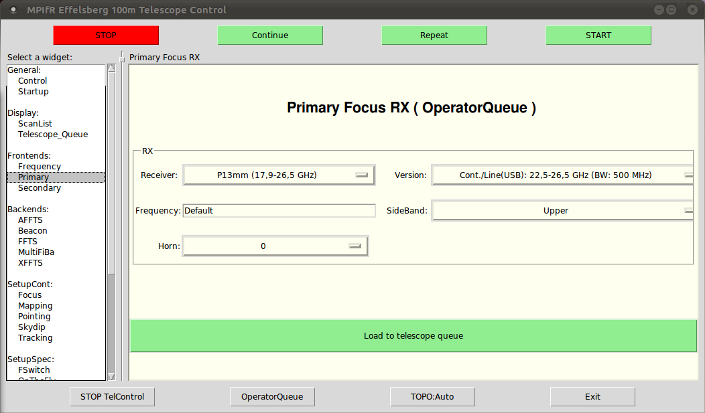Click the Continue button
Image resolution: width=705 pixels, height=413 pixels.
(270, 35)
